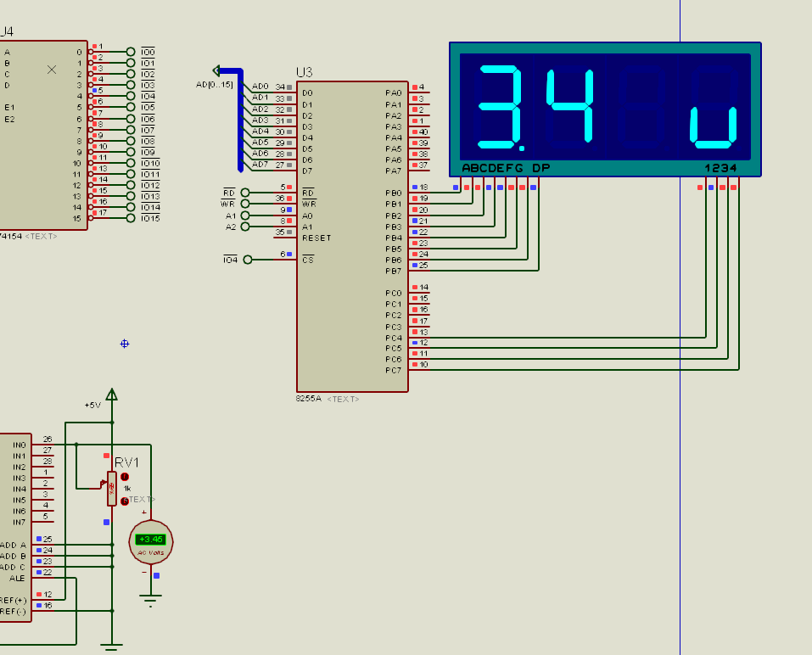Click the last display digit showing u
This screenshot has width=812, height=655.
click(713, 127)
